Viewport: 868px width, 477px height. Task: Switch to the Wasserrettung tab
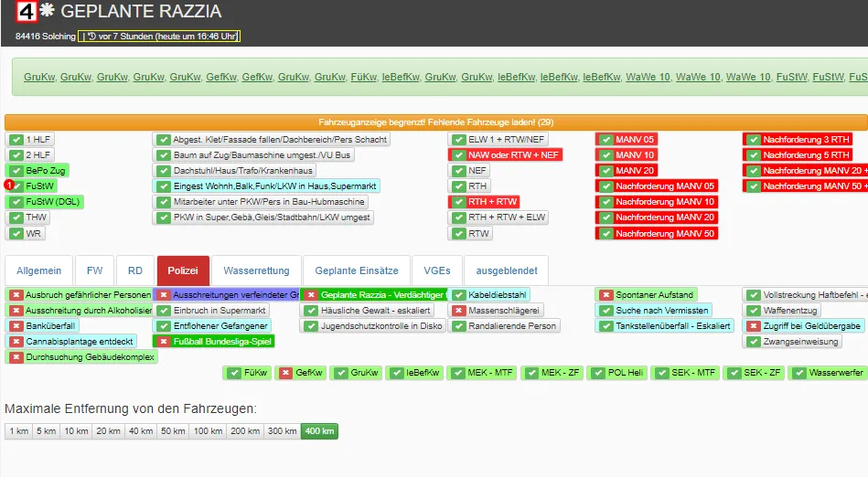click(x=256, y=270)
